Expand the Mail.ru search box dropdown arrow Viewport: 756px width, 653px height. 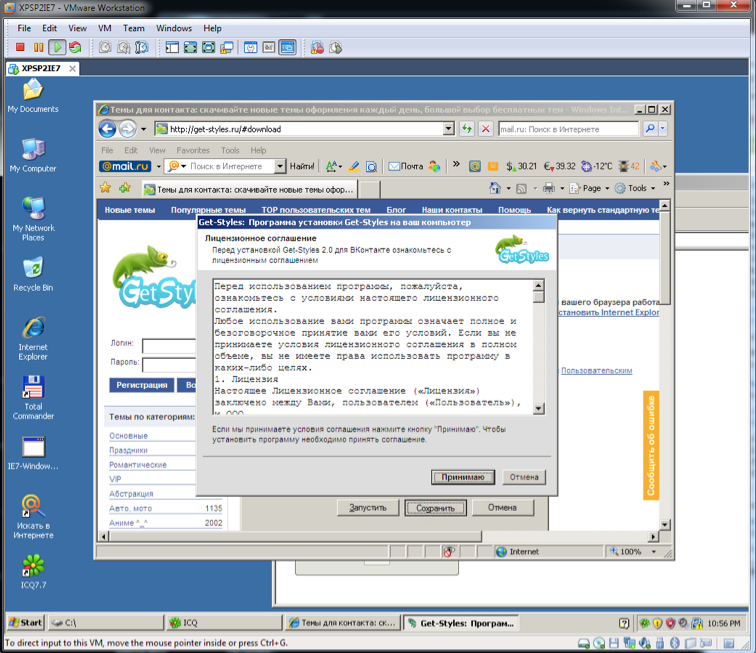280,166
